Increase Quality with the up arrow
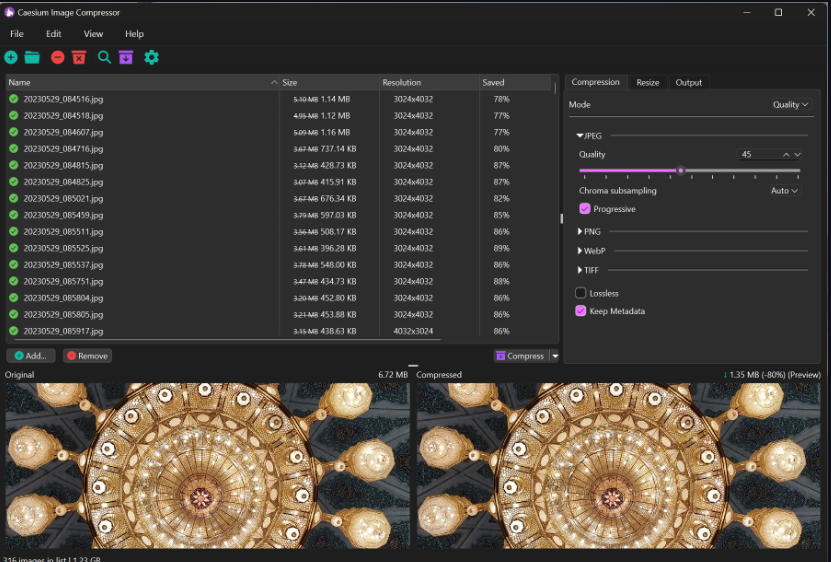The width and height of the screenshot is (831, 562). (x=786, y=154)
